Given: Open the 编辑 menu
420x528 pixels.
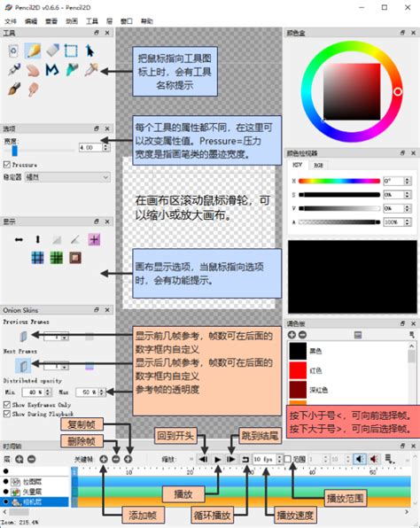Looking at the screenshot, I should [x=31, y=21].
